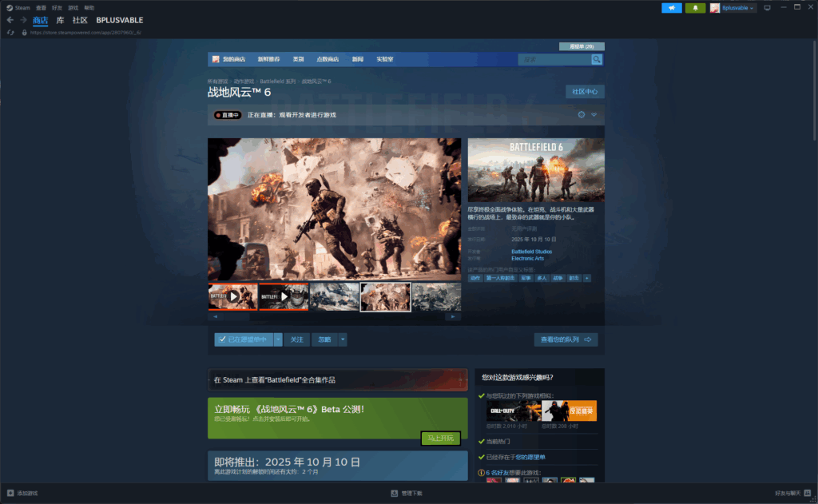Go forward with the right arrow
This screenshot has width=818, height=504.
click(x=23, y=20)
